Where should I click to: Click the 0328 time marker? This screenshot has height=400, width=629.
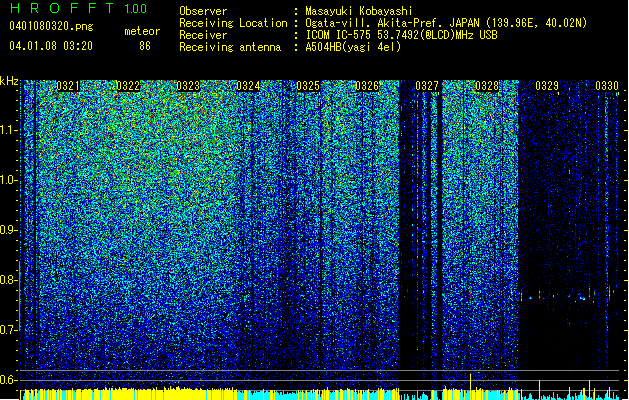(x=487, y=86)
